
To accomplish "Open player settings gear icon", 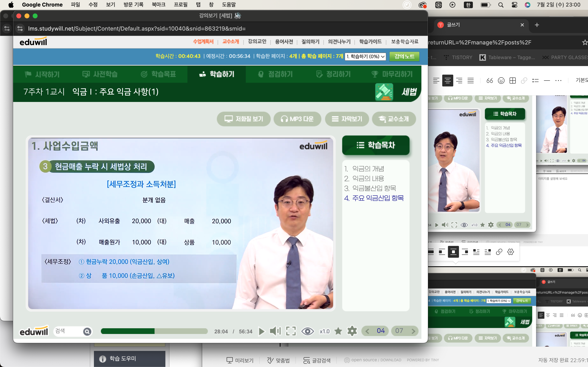I will point(352,331).
